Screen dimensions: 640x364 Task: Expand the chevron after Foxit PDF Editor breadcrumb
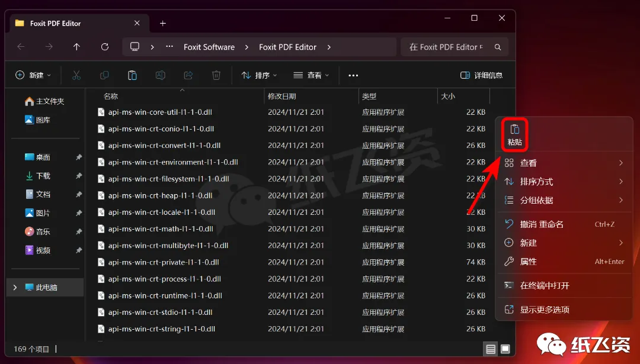click(329, 47)
